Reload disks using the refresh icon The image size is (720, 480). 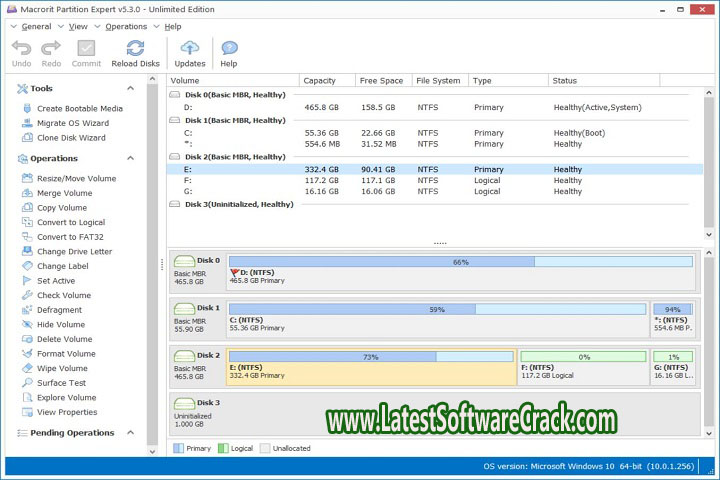click(135, 48)
